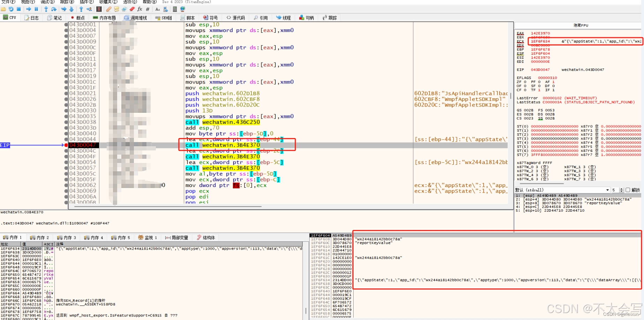Stop debugging using the blue square icon
This screenshot has width=644, height=320.
[19, 9]
